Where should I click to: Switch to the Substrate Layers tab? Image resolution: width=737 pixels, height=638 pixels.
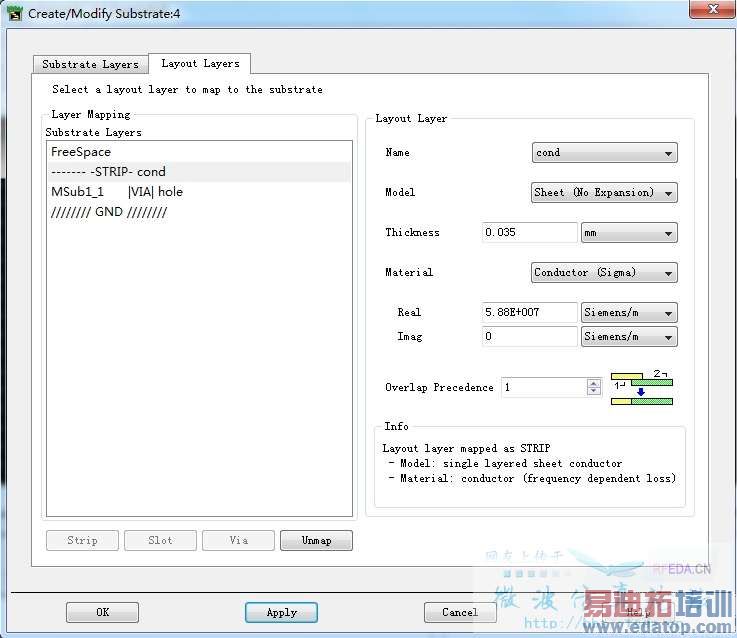91,64
